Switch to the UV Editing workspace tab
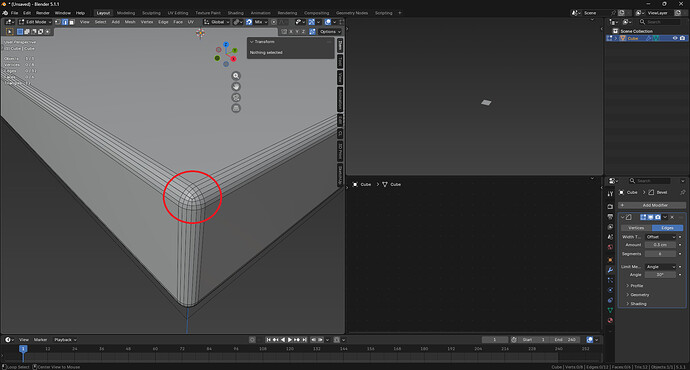 178,13
